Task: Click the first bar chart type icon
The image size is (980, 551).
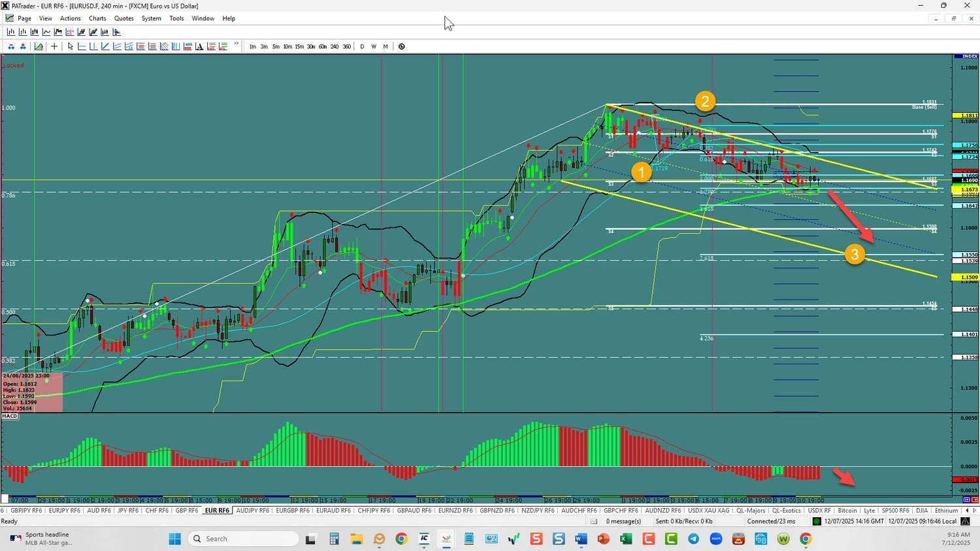Action: (x=11, y=32)
